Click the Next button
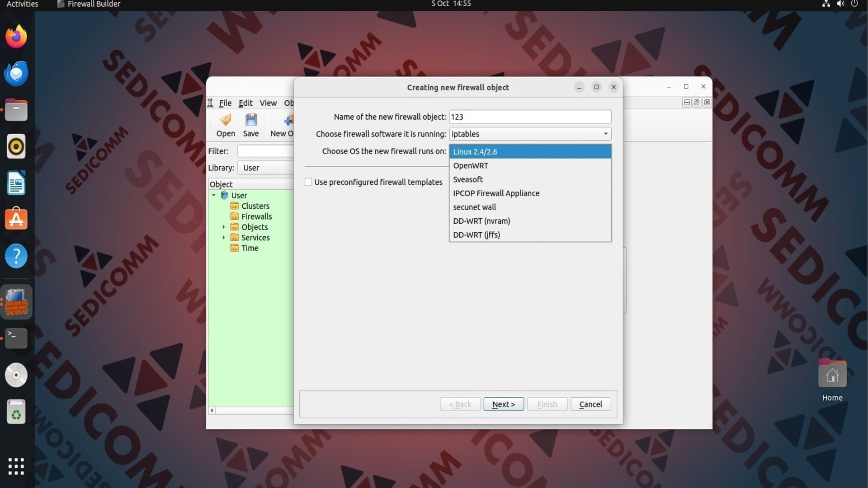This screenshot has width=868, height=488. pyautogui.click(x=504, y=404)
